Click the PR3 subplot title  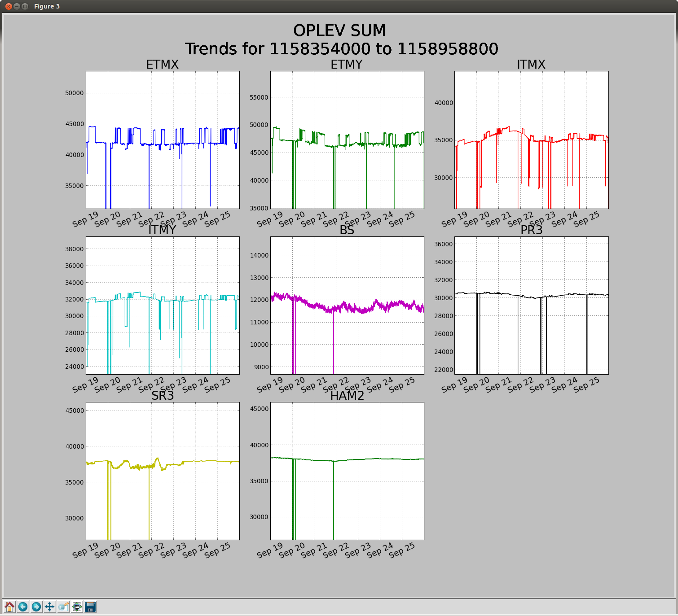[x=532, y=230]
